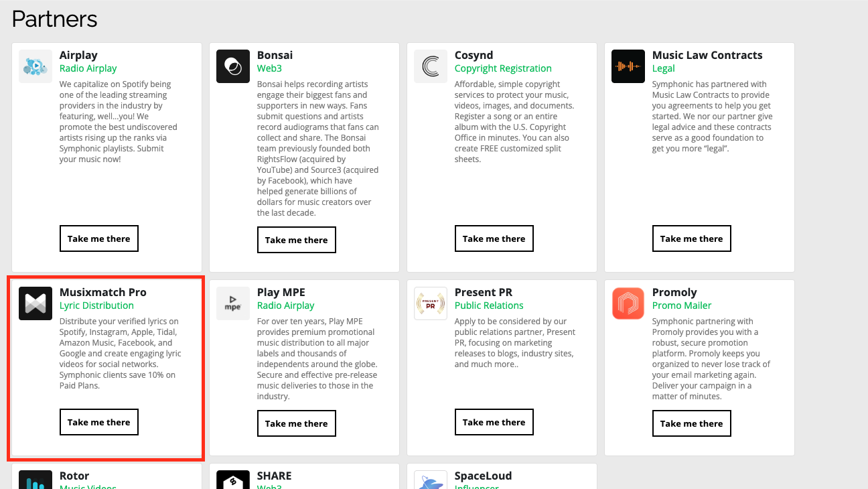Image resolution: width=868 pixels, height=489 pixels.
Task: Click the SHARE logo icon
Action: [x=233, y=480]
